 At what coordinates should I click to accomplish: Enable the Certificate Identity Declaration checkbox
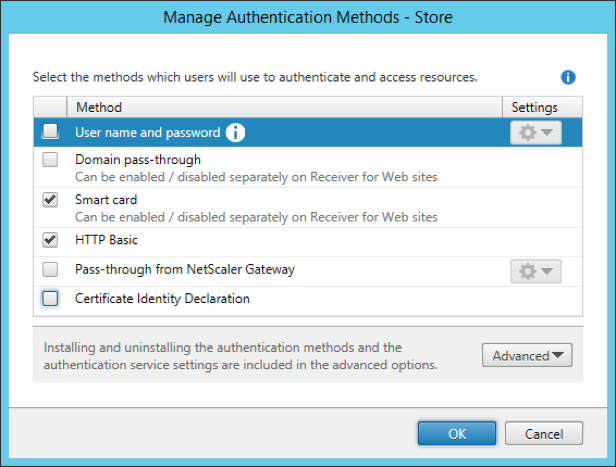pos(50,298)
